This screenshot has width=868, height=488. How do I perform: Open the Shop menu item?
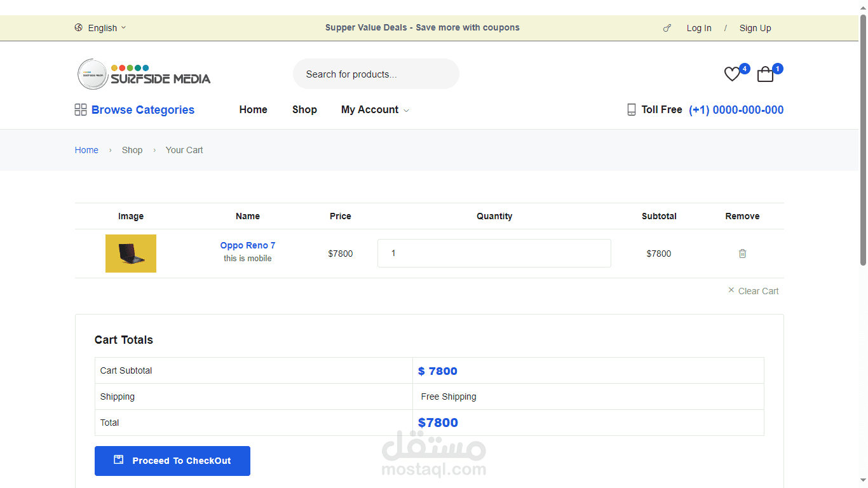click(x=304, y=110)
